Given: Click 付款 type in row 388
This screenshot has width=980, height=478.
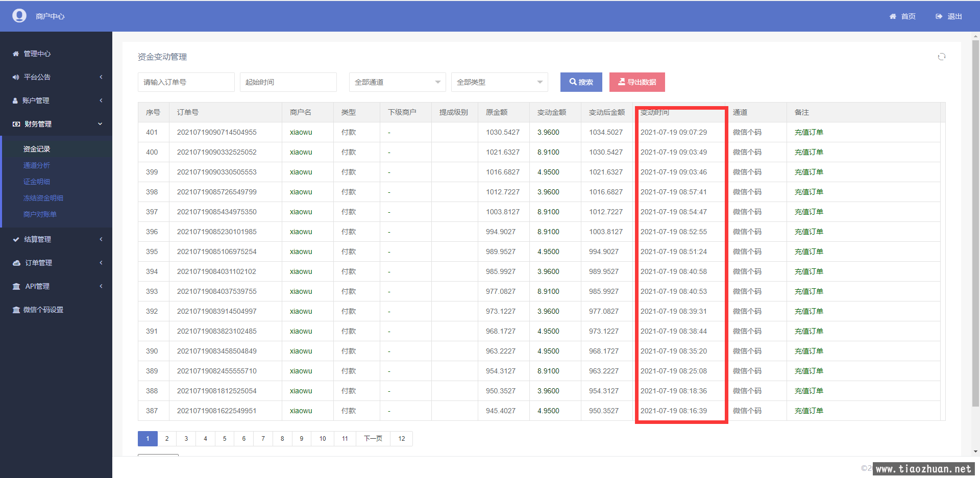Looking at the screenshot, I should 349,391.
